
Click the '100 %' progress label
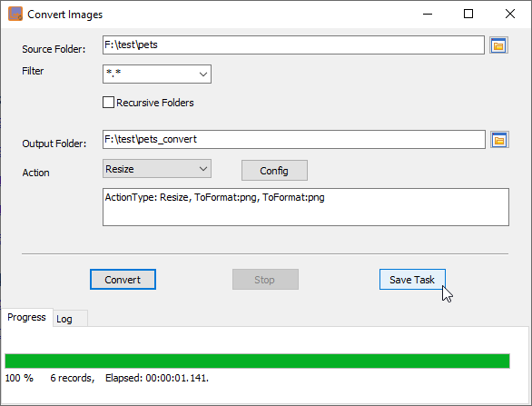[19, 378]
